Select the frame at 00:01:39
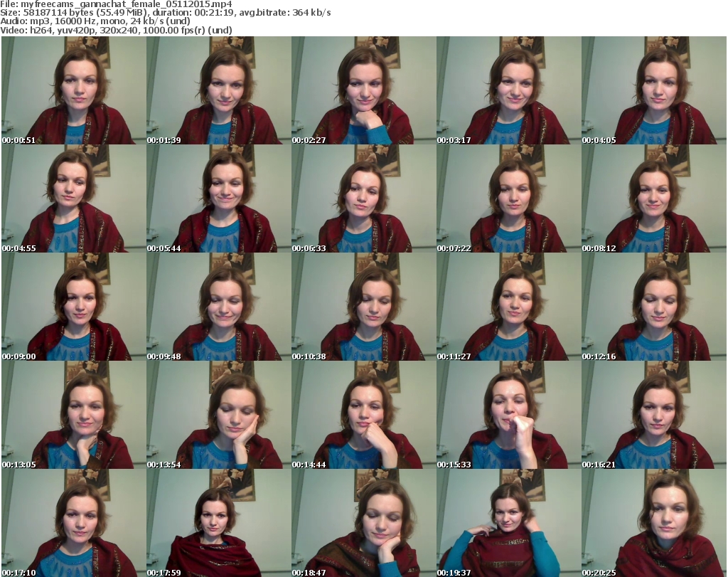The image size is (728, 577). [x=218, y=90]
